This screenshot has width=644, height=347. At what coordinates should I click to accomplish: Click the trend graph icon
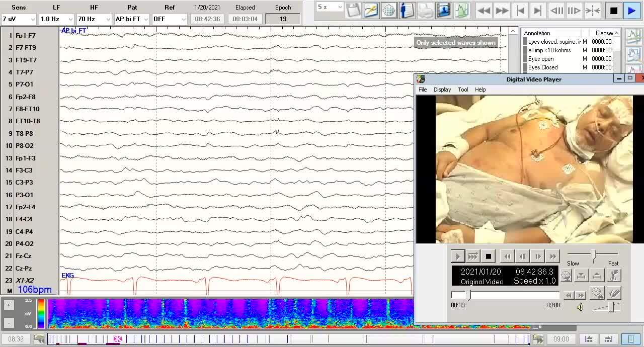pos(461,10)
